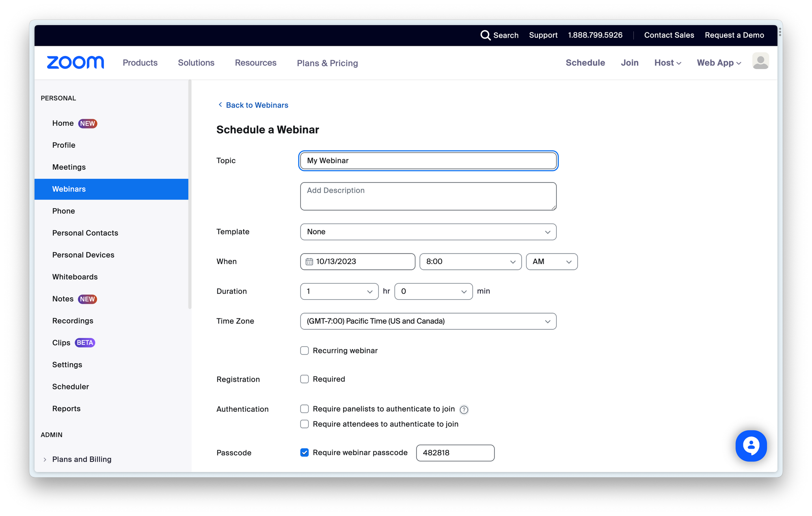Screen dimensions: 812x516
Task: Click Request a Demo
Action: 734,35
